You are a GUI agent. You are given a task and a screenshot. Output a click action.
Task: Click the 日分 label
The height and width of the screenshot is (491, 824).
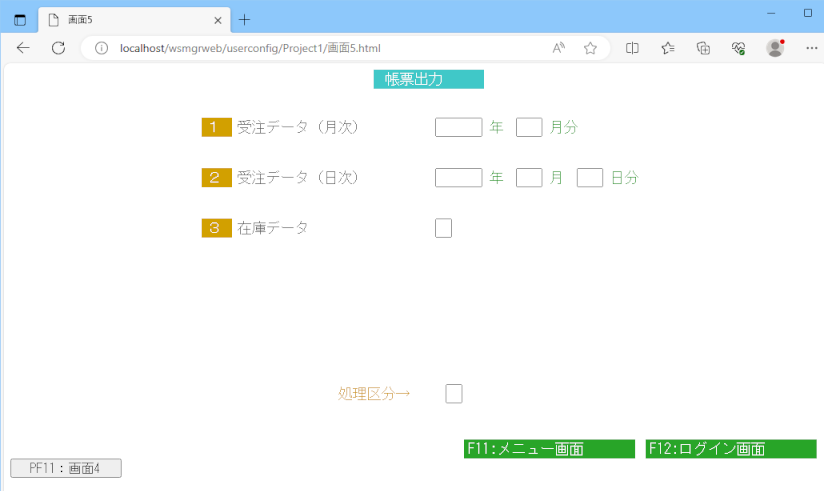pyautogui.click(x=625, y=178)
